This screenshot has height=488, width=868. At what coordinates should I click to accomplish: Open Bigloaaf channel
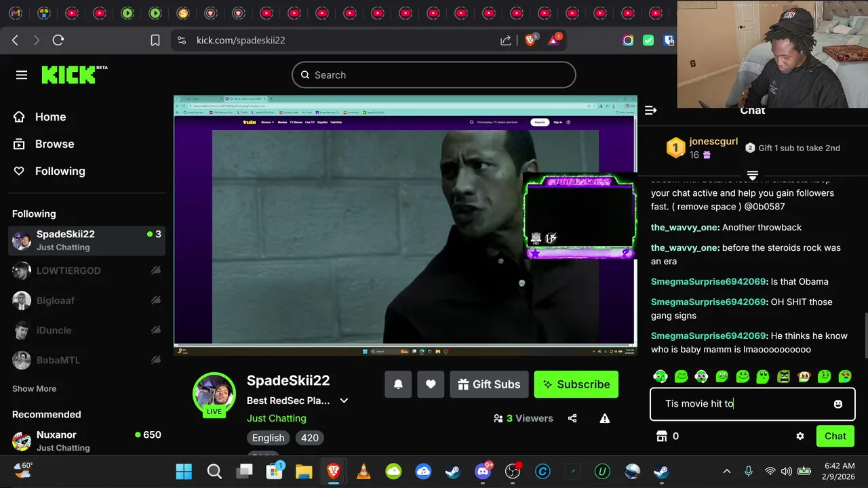point(87,300)
